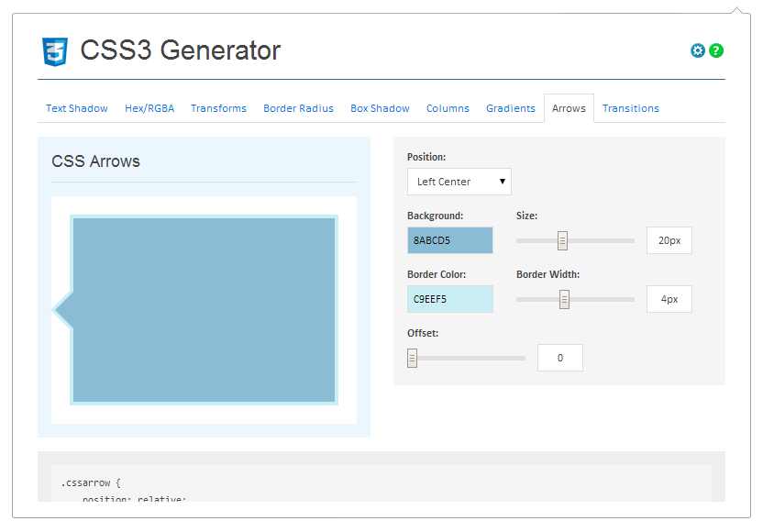
Task: Click the CSS3 shield logo
Action: point(55,52)
